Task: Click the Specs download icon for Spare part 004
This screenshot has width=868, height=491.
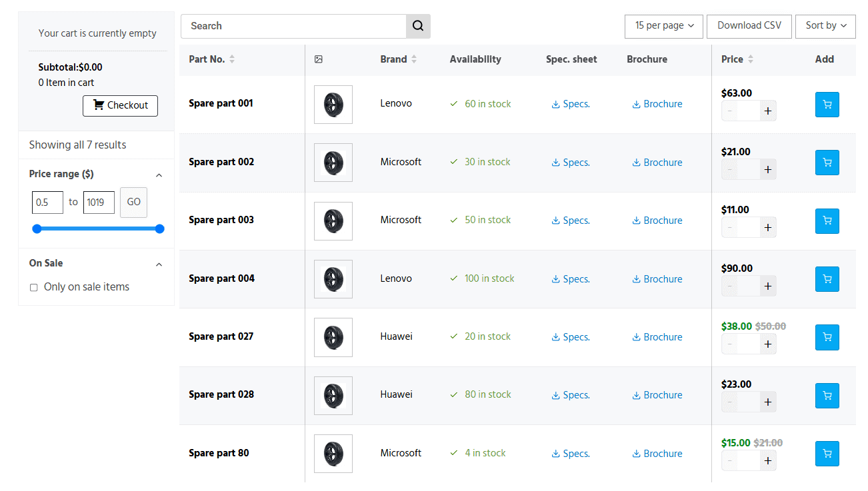Action: click(555, 278)
